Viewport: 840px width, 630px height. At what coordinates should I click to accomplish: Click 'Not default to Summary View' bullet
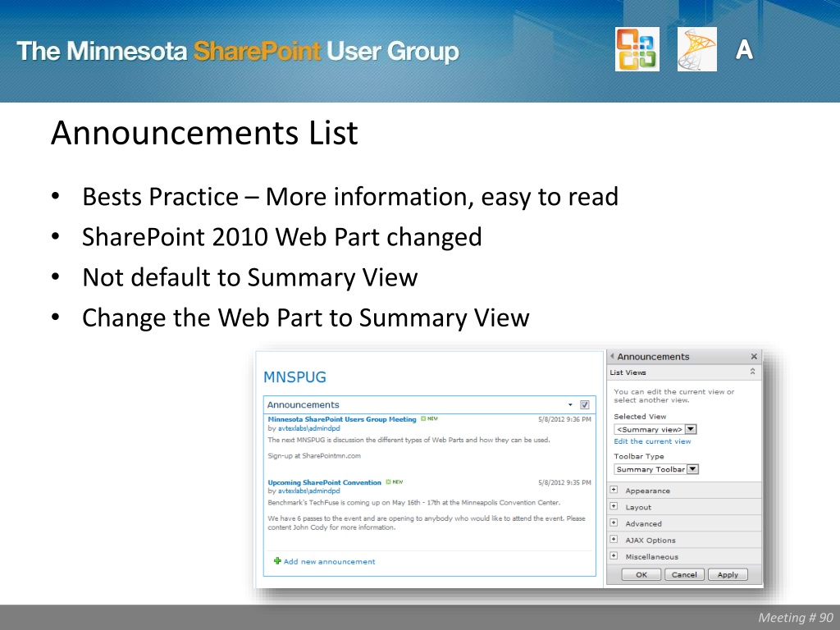[249, 277]
